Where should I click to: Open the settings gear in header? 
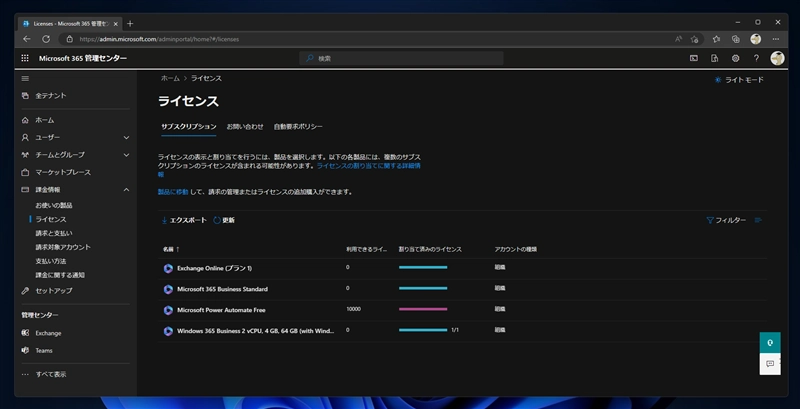735,59
